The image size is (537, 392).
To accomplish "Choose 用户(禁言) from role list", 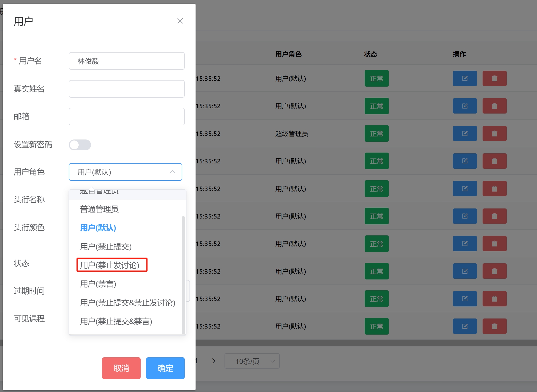I will click(98, 284).
